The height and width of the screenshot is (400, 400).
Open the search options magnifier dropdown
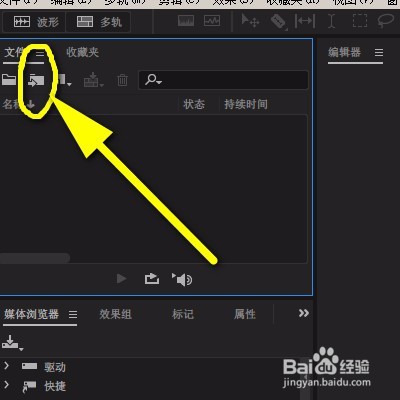pos(153,80)
